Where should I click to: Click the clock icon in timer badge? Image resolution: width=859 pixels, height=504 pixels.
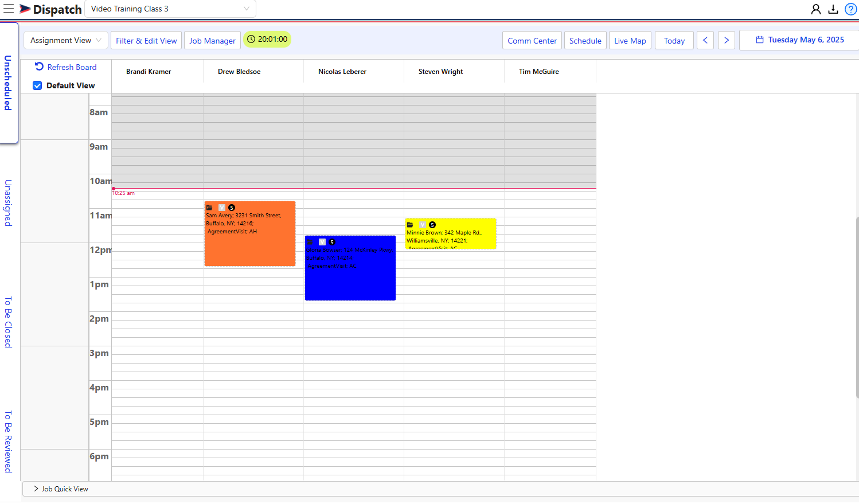coord(251,40)
